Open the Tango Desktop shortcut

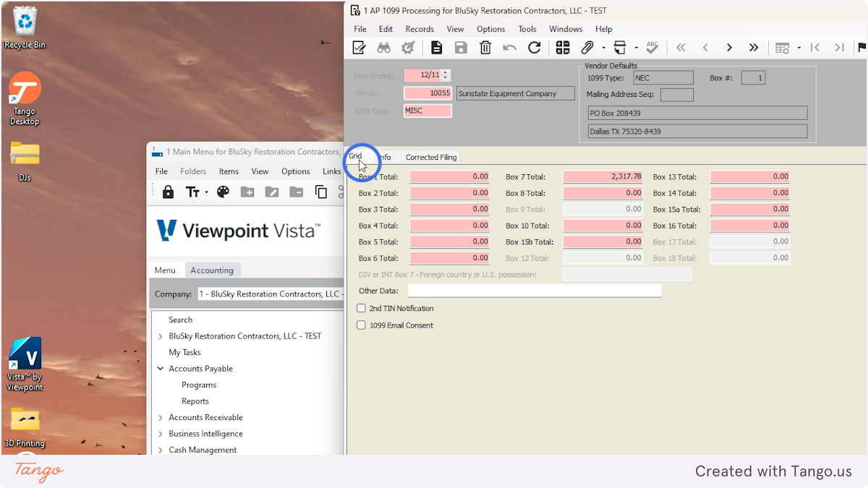[x=25, y=99]
